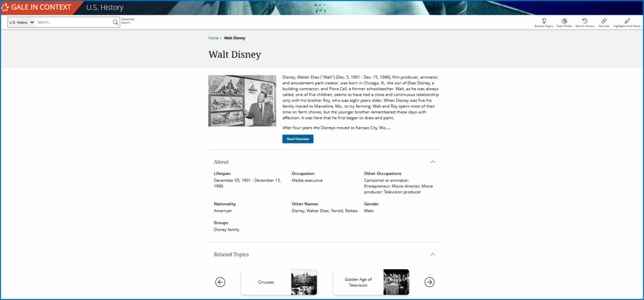Open Golden Age of Television topic card
The width and height of the screenshot is (644, 300).
[370, 282]
